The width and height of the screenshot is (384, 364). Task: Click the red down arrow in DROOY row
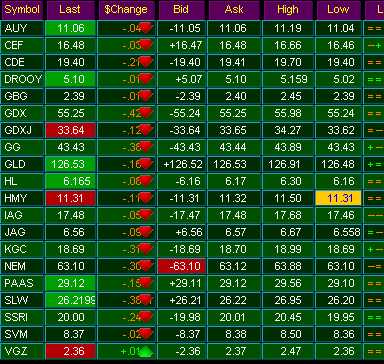point(146,79)
